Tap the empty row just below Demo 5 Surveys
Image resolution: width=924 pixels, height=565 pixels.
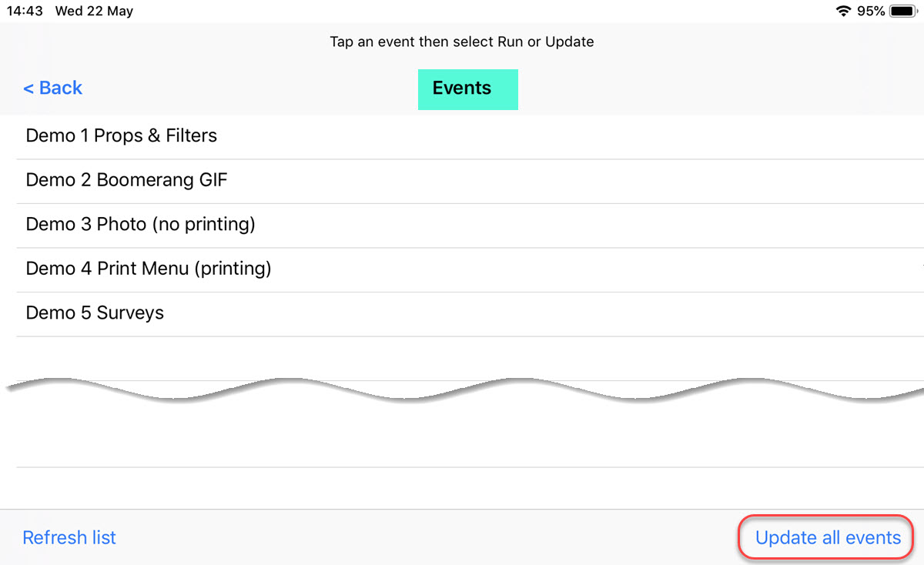click(x=470, y=356)
